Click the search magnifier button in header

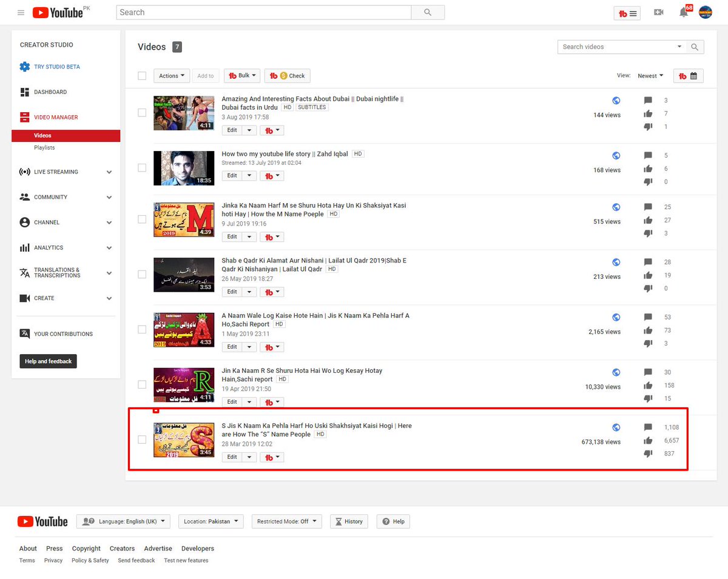(428, 12)
